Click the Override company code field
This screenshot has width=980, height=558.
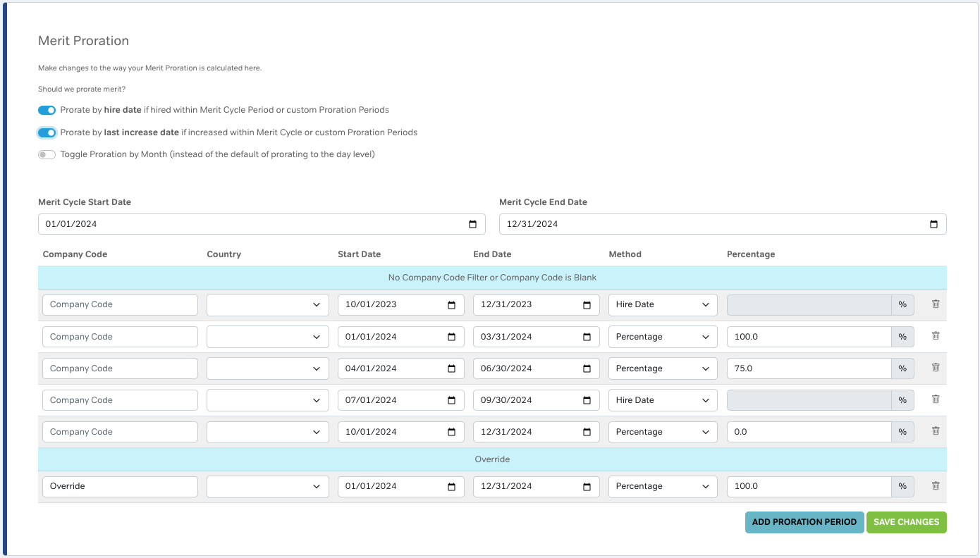[120, 486]
